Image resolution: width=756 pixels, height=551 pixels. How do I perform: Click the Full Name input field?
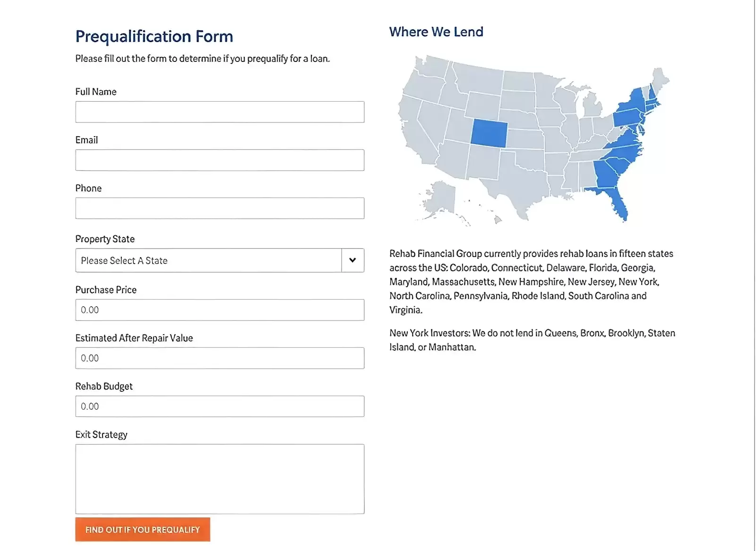coord(220,112)
